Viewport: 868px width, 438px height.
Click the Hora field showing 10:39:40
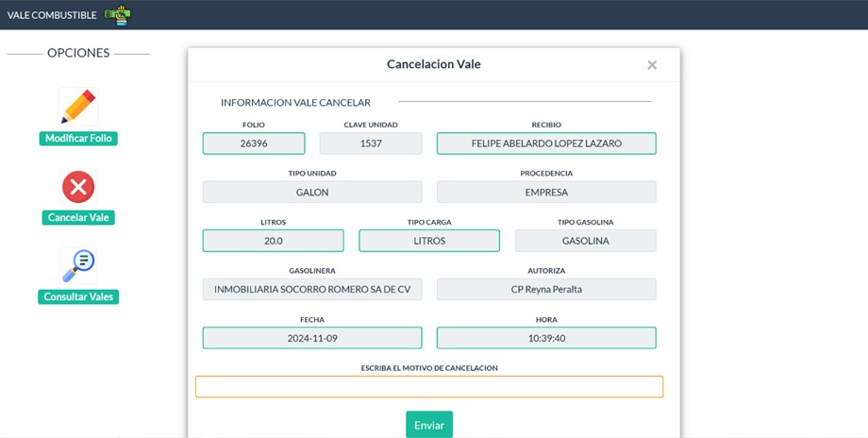546,338
